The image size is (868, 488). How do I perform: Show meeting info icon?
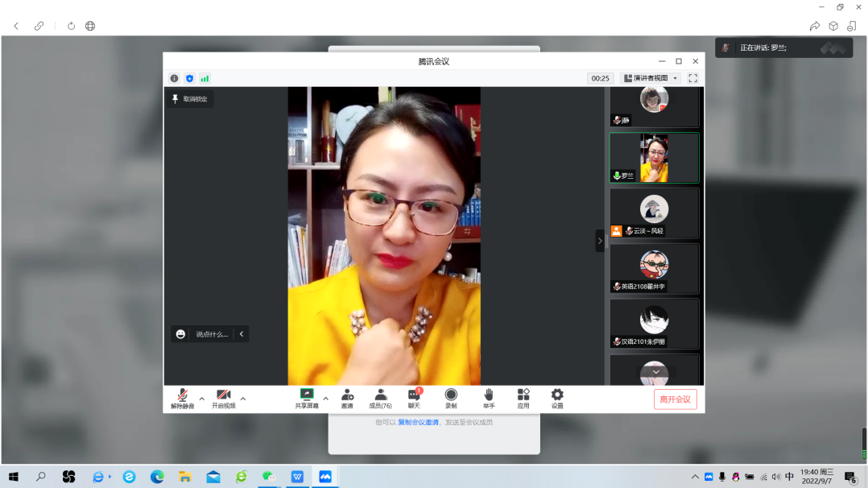pyautogui.click(x=174, y=78)
